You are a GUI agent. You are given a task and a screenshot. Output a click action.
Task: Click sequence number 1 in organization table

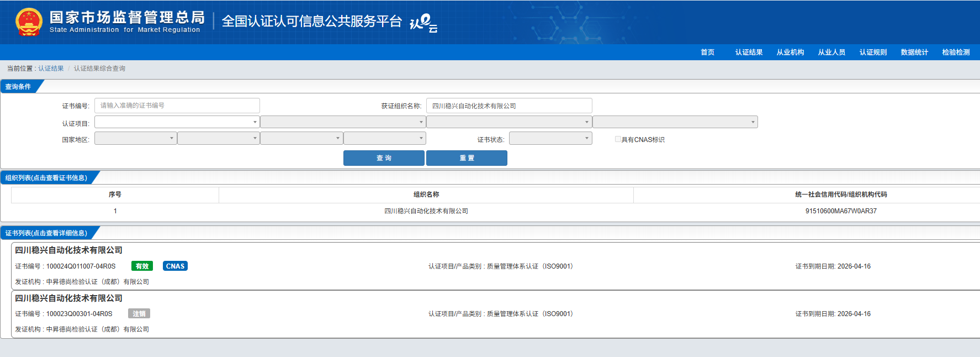115,211
